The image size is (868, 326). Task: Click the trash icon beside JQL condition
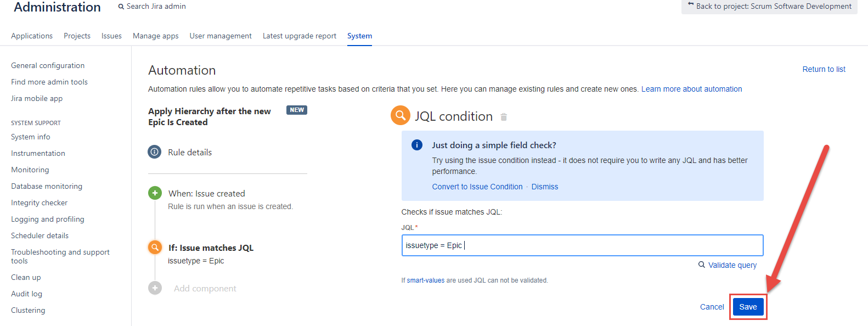tap(504, 117)
